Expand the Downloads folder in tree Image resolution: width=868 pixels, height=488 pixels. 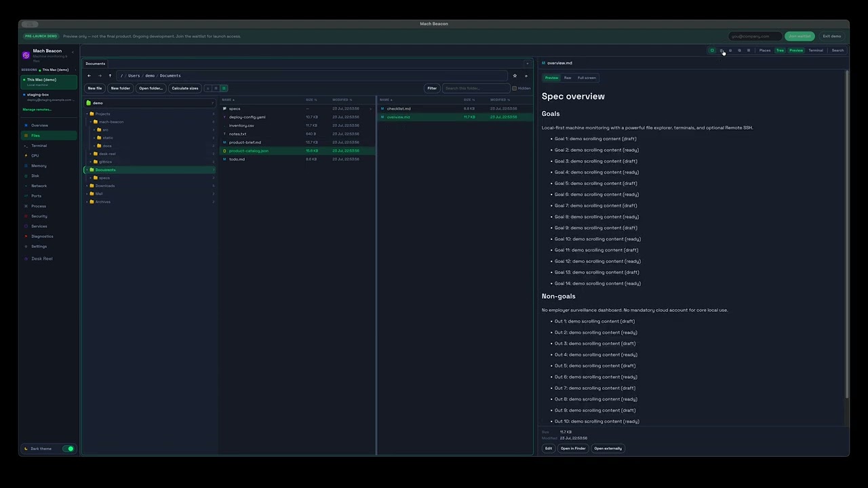[x=87, y=186]
